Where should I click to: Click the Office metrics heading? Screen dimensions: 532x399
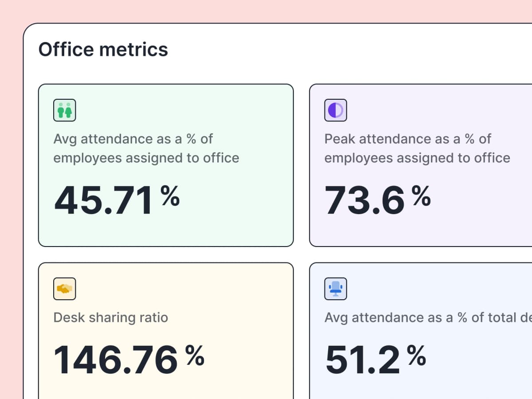(x=103, y=49)
